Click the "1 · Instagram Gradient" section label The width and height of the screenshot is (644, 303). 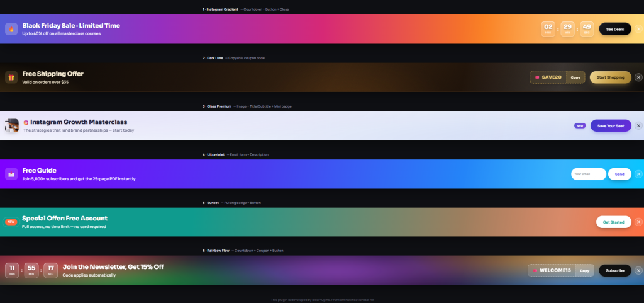(220, 9)
